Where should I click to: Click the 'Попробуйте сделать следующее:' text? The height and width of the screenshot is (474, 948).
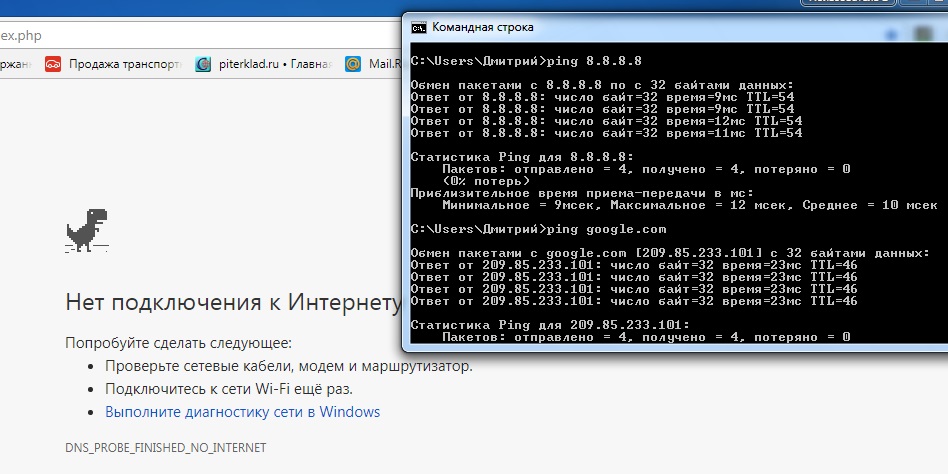point(178,343)
